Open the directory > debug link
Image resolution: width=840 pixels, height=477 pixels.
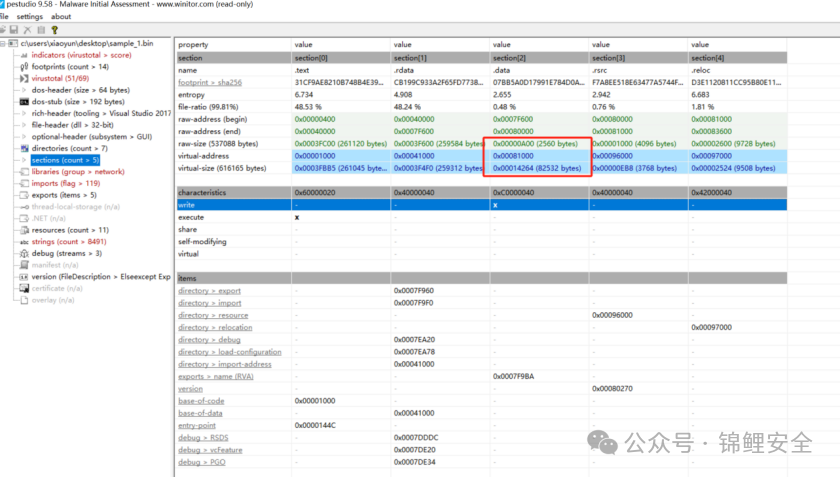coord(209,340)
